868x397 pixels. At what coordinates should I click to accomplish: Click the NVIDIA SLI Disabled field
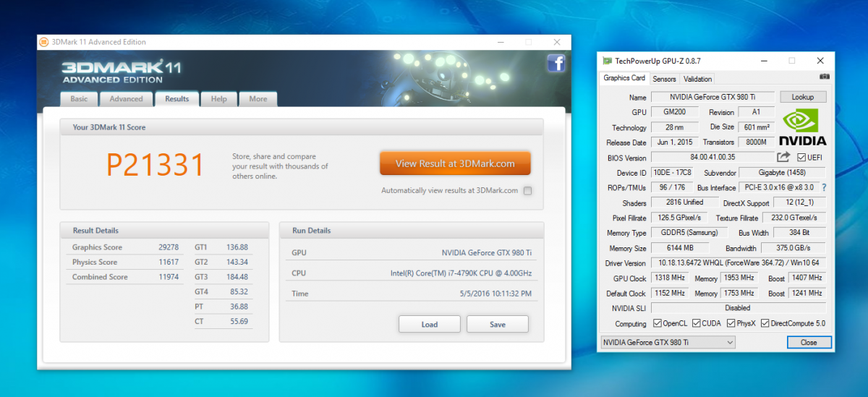tap(739, 307)
